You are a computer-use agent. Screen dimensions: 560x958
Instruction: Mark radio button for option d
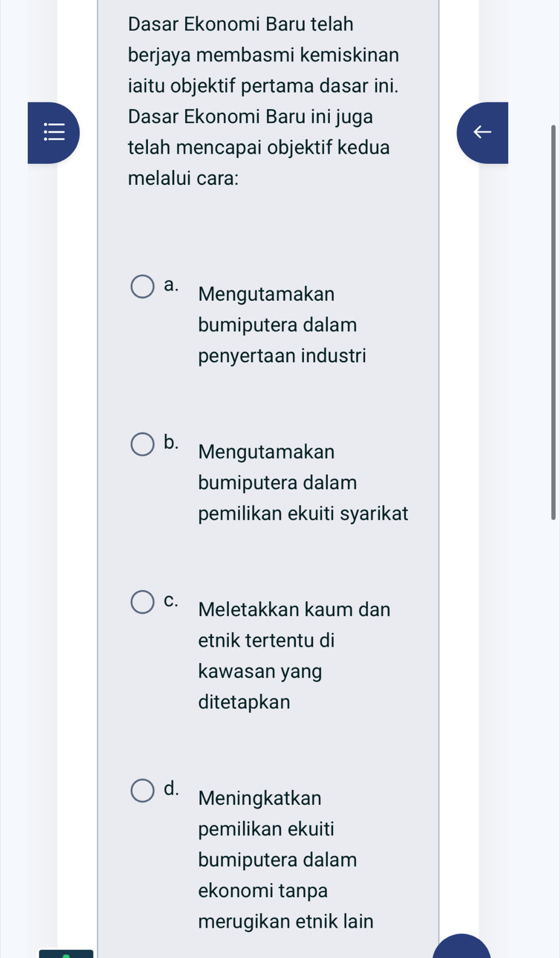(x=142, y=790)
